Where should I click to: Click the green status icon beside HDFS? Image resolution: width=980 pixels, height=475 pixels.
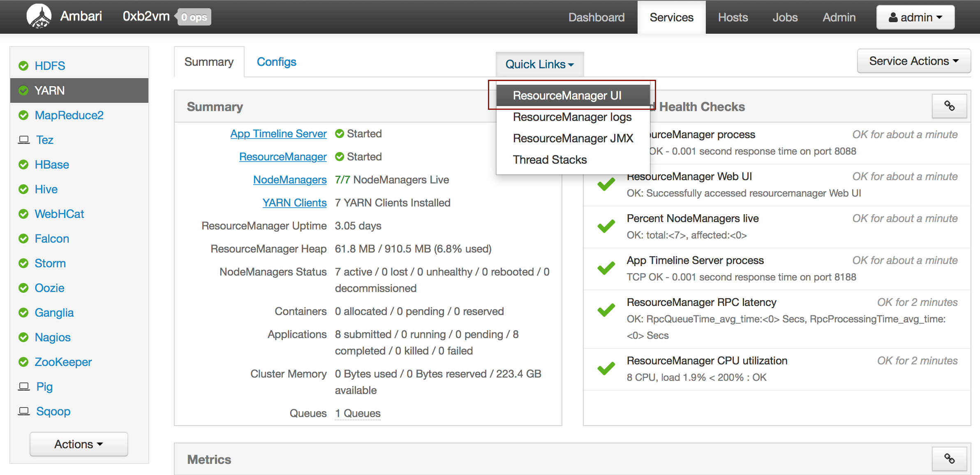tap(23, 66)
